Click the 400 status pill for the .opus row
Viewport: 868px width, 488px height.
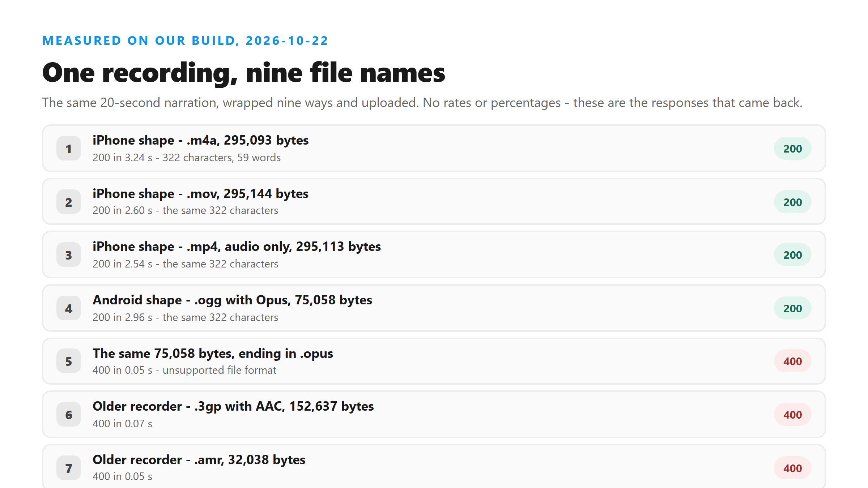tap(792, 361)
